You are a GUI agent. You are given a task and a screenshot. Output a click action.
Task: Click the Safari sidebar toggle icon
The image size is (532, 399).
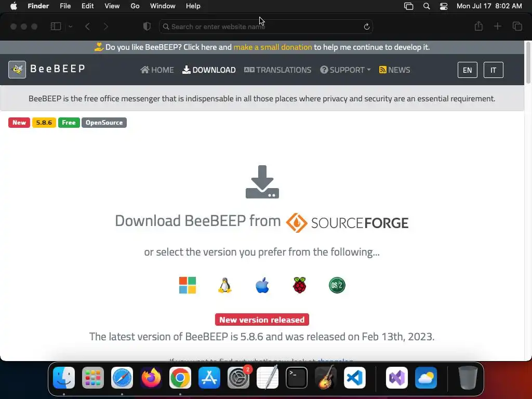click(56, 26)
